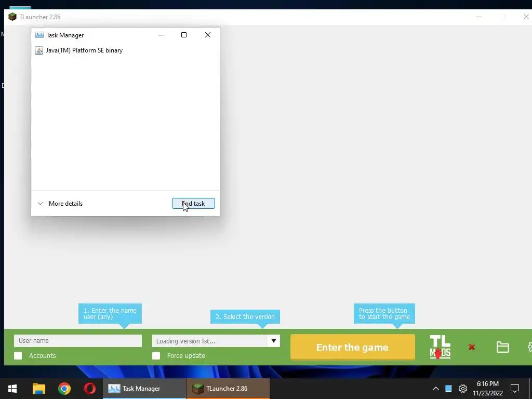Click the End task button

tap(193, 204)
